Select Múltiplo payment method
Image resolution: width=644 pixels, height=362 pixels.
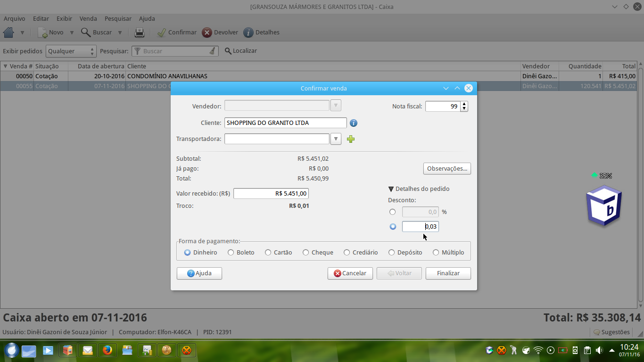[x=448, y=252]
